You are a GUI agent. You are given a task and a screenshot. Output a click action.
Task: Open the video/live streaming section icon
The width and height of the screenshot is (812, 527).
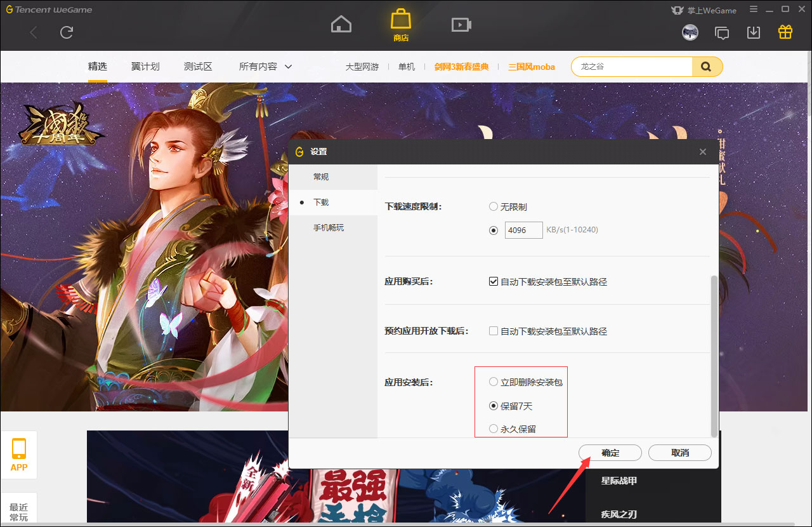pyautogui.click(x=461, y=24)
